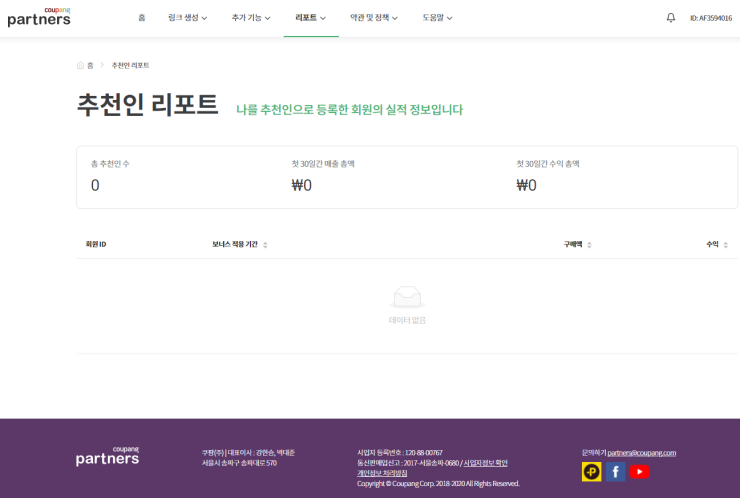
Task: Click the 서울시 송파구 address text
Action: click(x=239, y=463)
